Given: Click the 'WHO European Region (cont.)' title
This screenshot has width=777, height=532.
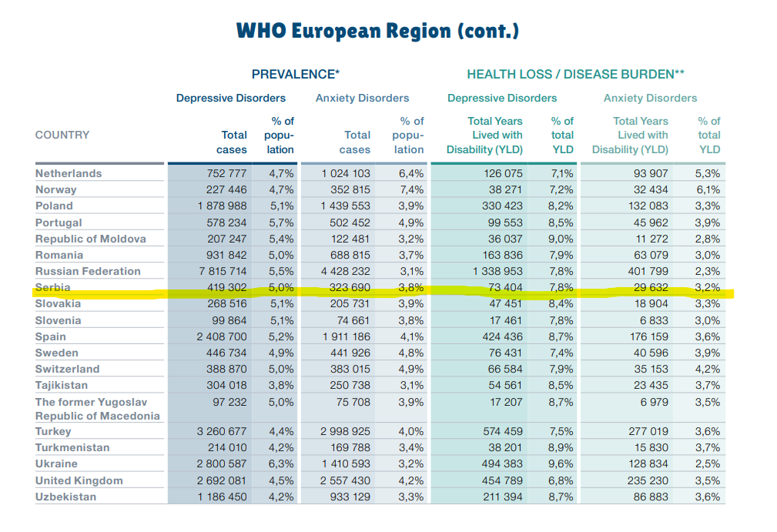Looking at the screenshot, I should [377, 31].
